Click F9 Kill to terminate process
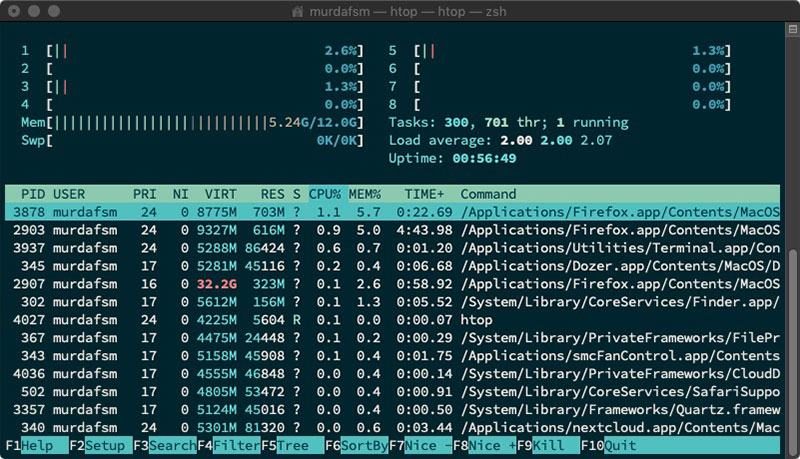 549,446
